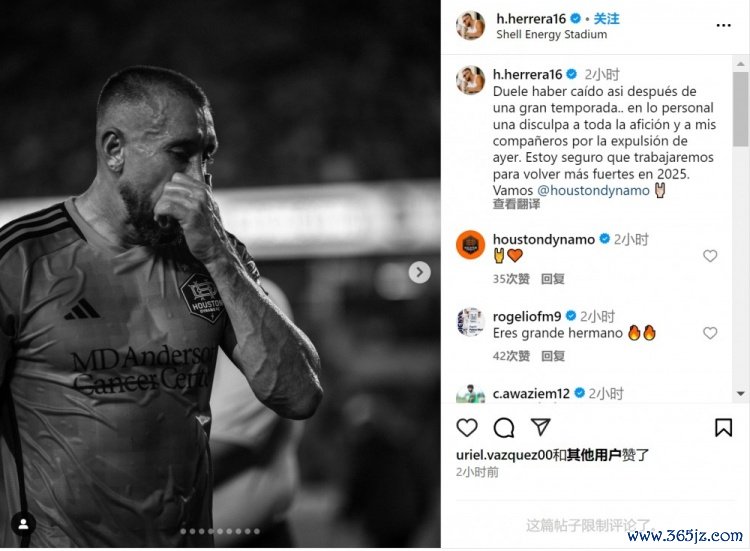The width and height of the screenshot is (750, 551).
Task: Open @houstondynamo mention in caption
Action: pos(593,190)
